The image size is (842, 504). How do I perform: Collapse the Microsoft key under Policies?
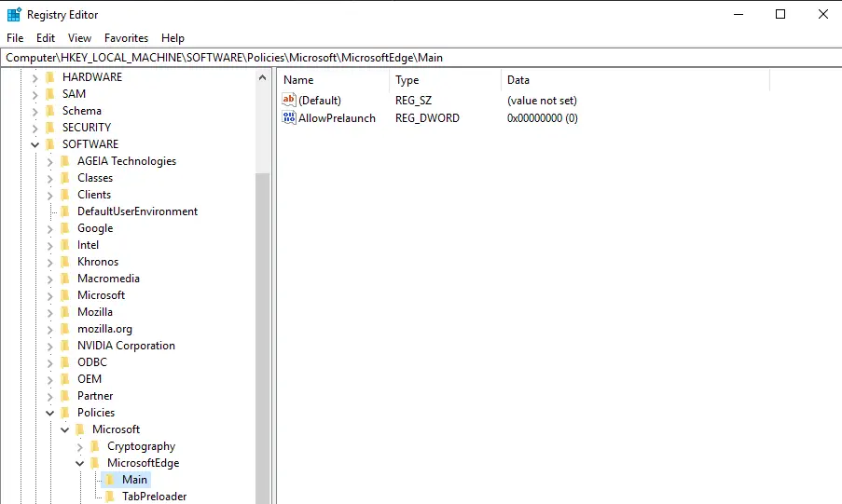tap(65, 429)
